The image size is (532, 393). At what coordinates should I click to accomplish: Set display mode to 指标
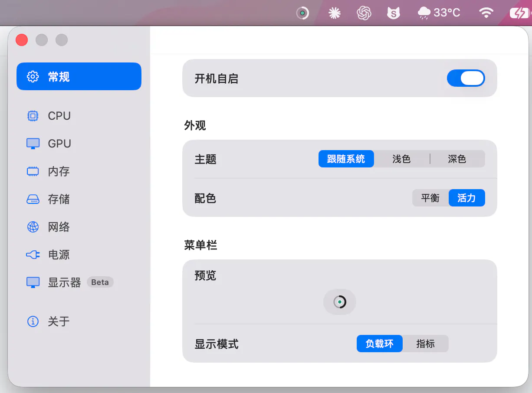425,344
